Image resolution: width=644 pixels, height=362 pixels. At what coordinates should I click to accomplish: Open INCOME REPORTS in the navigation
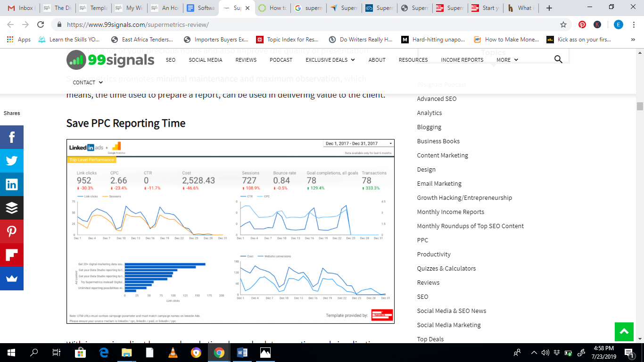pyautogui.click(x=462, y=60)
